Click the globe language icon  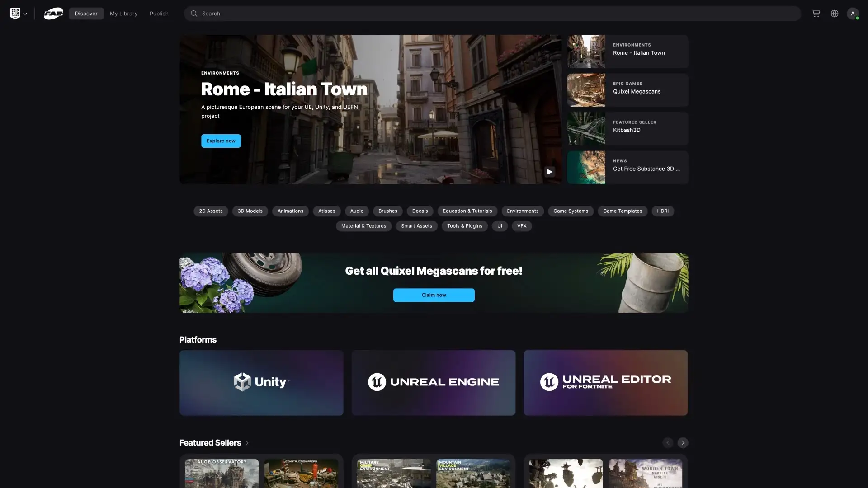835,14
